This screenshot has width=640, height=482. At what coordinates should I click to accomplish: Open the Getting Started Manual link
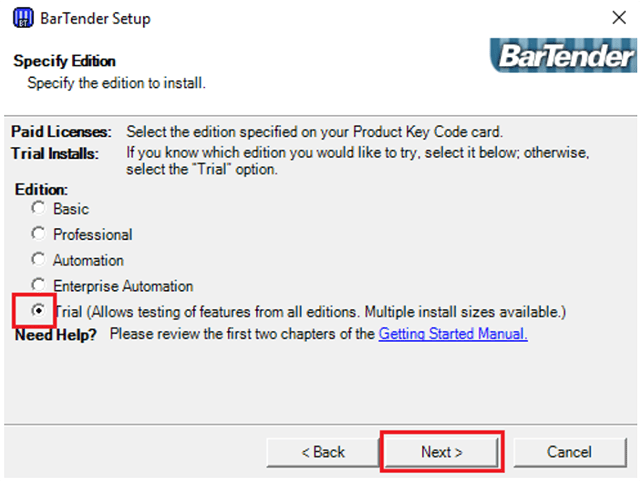point(452,334)
